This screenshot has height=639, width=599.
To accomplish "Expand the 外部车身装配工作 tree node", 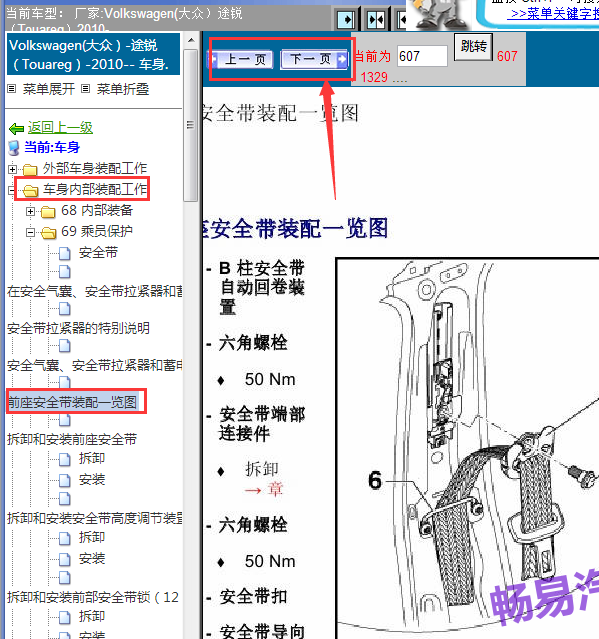I will 13,169.
